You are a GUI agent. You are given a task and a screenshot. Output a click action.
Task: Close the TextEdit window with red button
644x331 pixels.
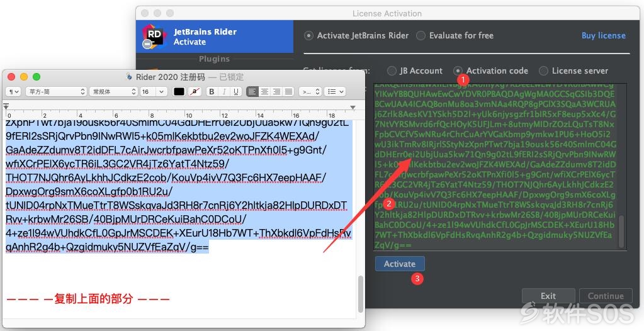tap(11, 77)
